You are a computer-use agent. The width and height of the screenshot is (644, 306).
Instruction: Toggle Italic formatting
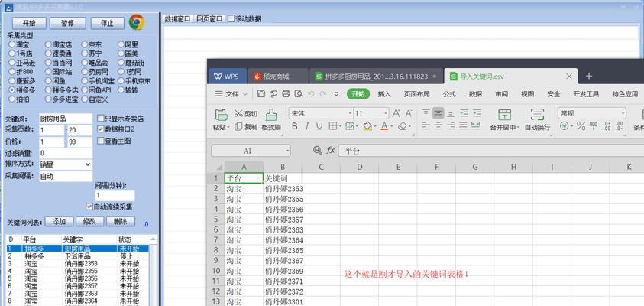(307, 126)
